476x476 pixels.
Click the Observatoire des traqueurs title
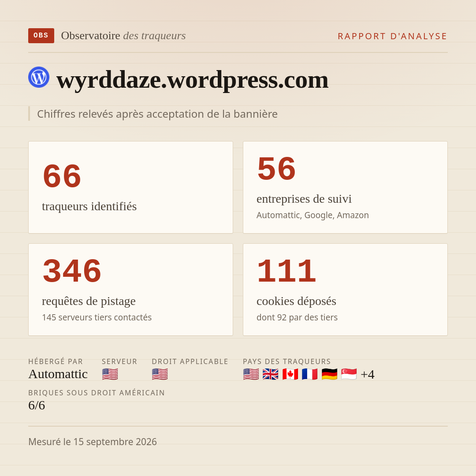(x=123, y=36)
